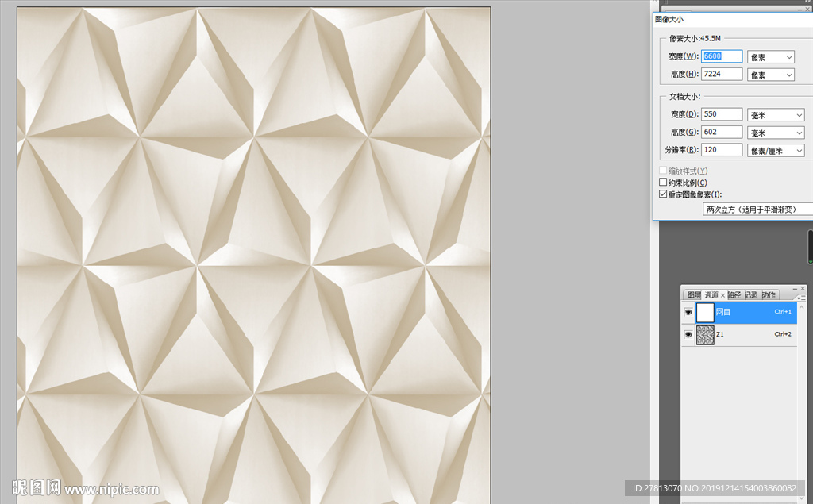This screenshot has height=504, width=813.
Task: Open the pixel height unit dropdown
Action: coord(770,75)
